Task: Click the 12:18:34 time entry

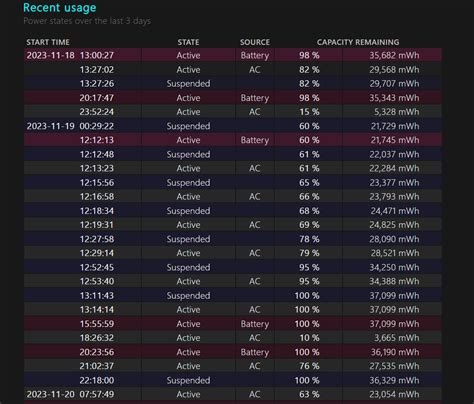Action: pos(97,211)
